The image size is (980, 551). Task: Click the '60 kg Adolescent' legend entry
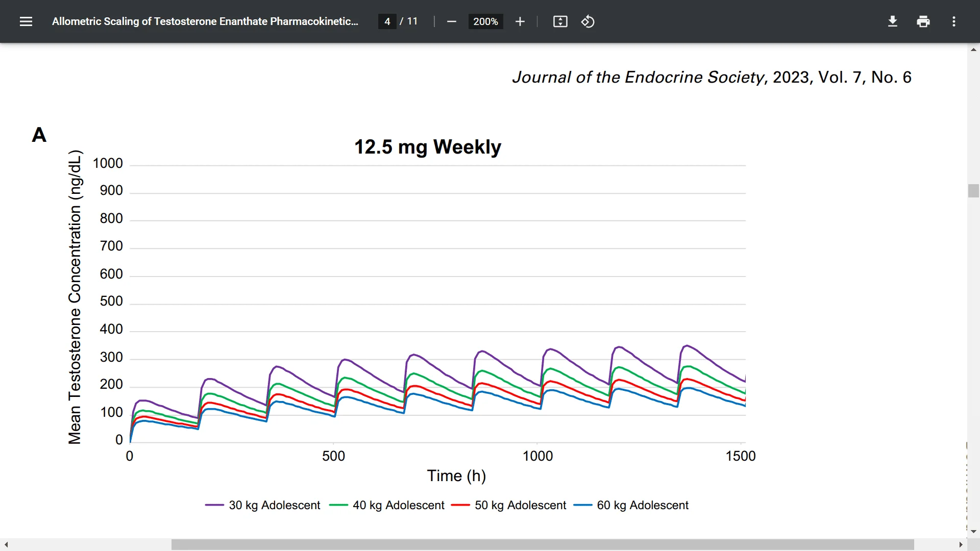click(x=631, y=505)
